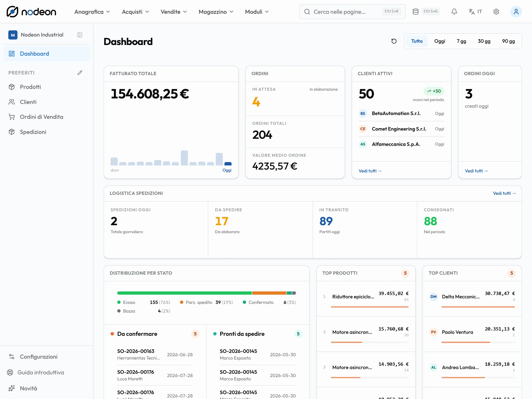Image resolution: width=532 pixels, height=399 pixels.
Task: Click the Evaso segment of distribution bar
Action: tap(184, 293)
